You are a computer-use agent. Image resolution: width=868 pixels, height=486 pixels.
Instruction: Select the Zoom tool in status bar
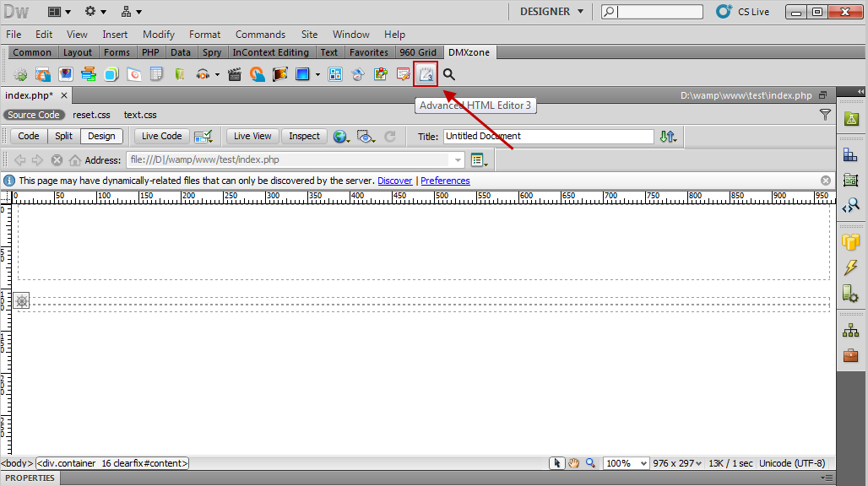[591, 463]
